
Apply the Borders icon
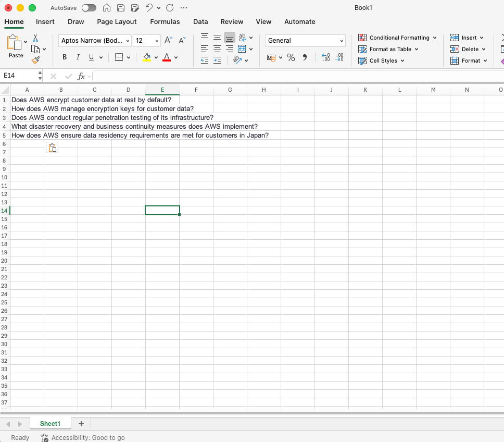pyautogui.click(x=119, y=57)
